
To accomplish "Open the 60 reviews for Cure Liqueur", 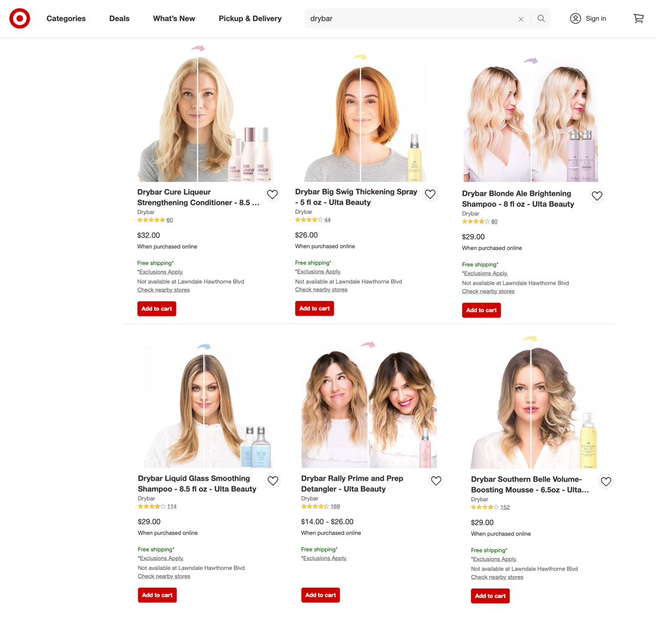I will coord(170,220).
